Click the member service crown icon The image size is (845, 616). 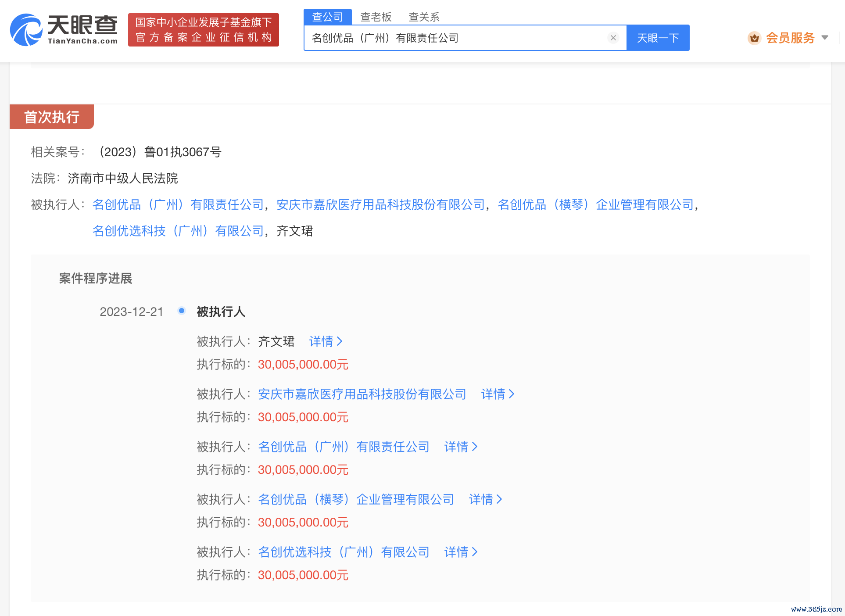point(754,38)
